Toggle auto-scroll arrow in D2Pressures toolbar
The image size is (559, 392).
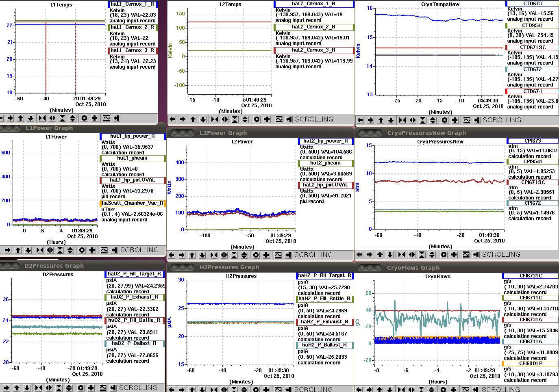click(x=113, y=388)
